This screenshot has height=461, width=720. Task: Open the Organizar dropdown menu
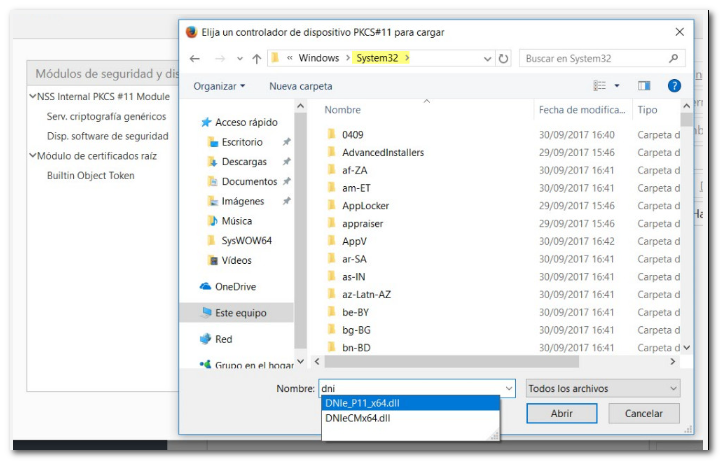pos(219,86)
